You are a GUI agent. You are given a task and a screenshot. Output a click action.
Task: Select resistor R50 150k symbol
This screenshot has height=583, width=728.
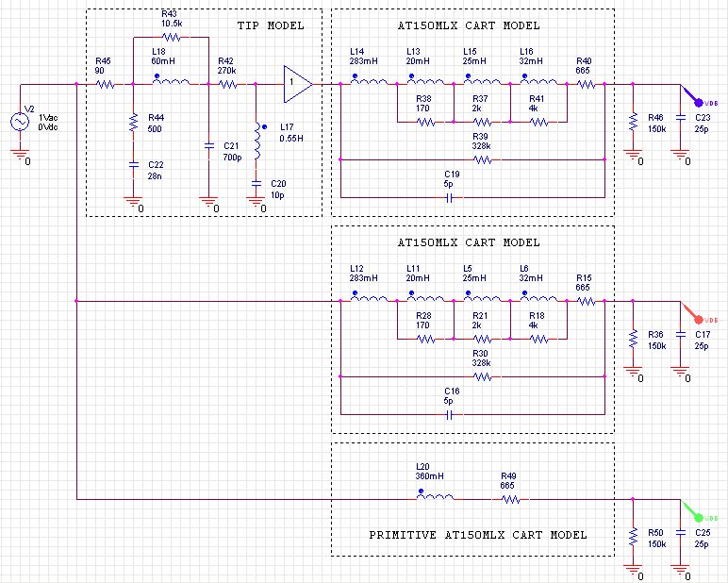pyautogui.click(x=633, y=537)
